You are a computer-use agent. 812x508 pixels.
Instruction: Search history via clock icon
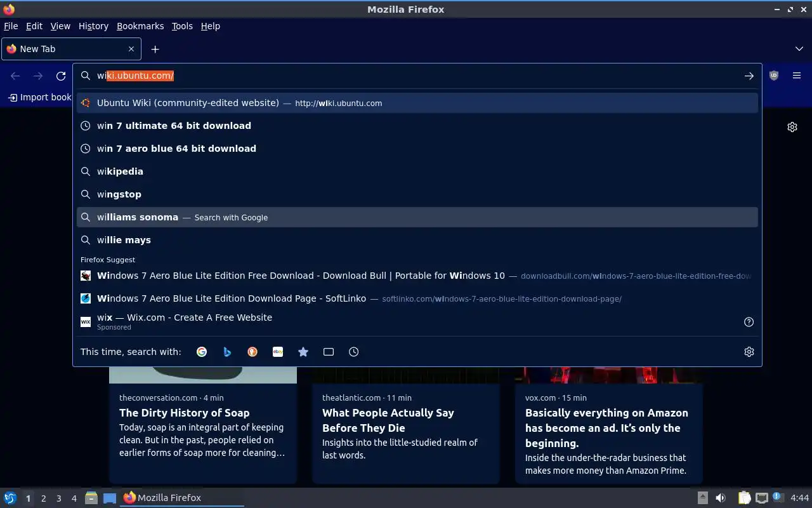(354, 352)
